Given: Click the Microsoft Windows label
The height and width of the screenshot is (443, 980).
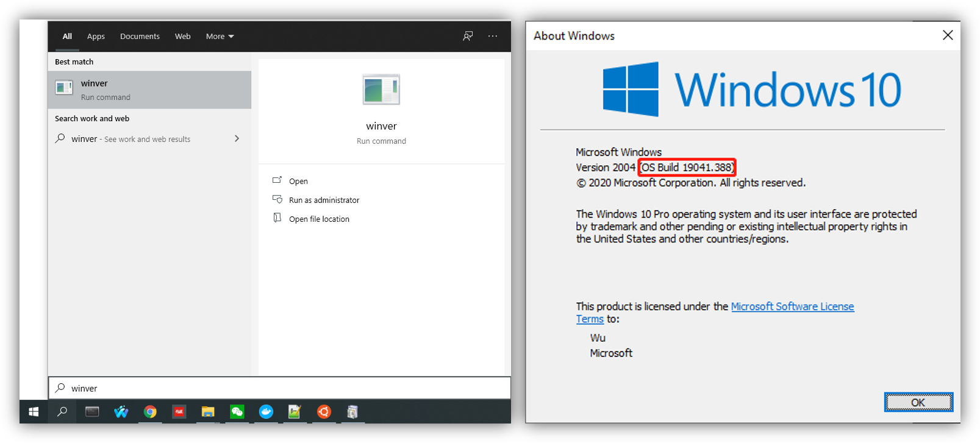Looking at the screenshot, I should click(618, 152).
